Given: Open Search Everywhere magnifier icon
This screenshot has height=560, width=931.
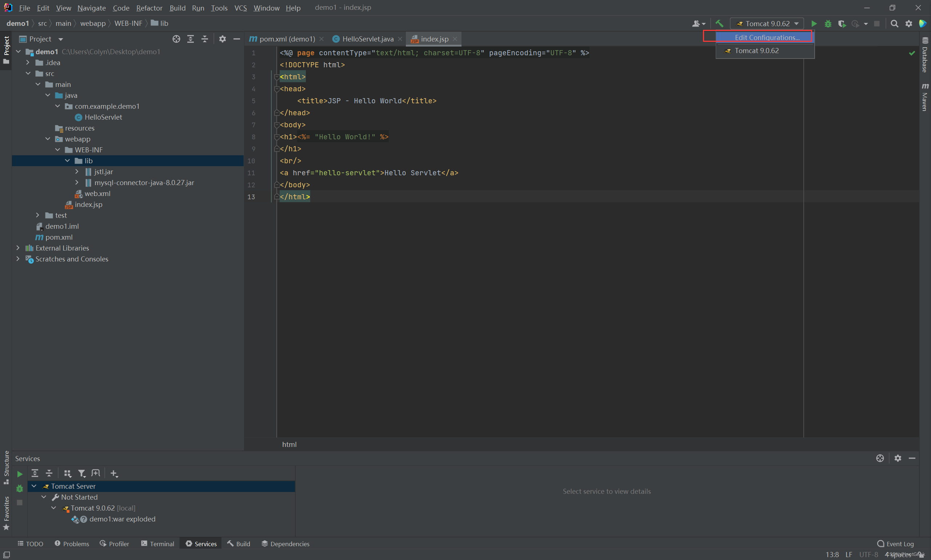Looking at the screenshot, I should point(894,24).
